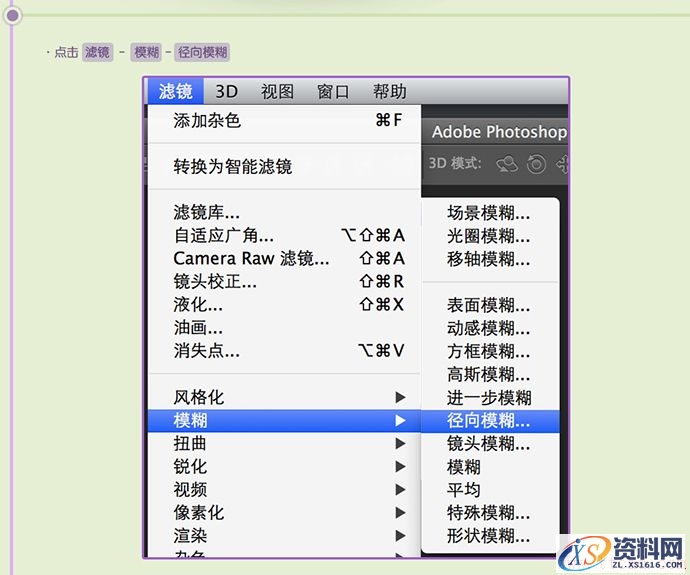The height and width of the screenshot is (575, 690).
Task: Expand the 像素化 submenu
Action: pyautogui.click(x=284, y=512)
